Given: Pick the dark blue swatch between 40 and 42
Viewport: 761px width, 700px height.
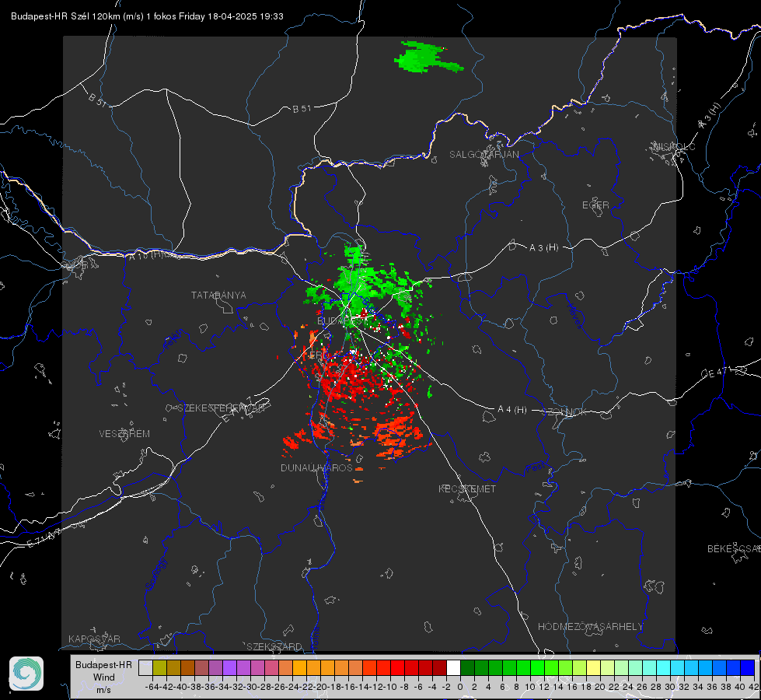Looking at the screenshot, I should (x=748, y=667).
